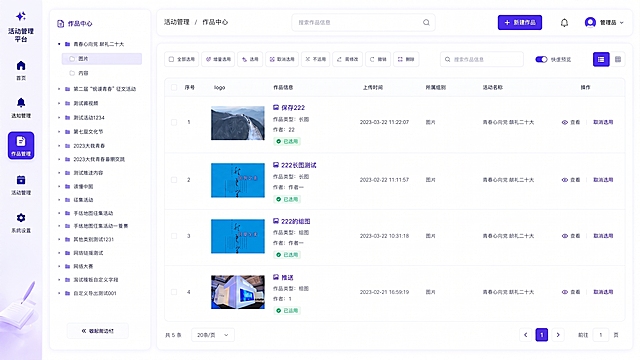Select the 图片 subfolder in the tree
This screenshot has width=640, height=360.
click(102, 59)
